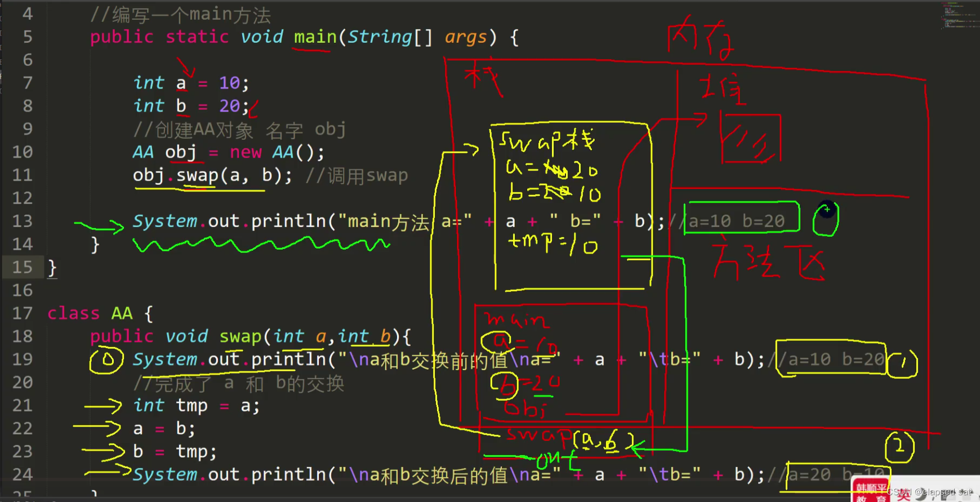Click line number 21 in the gutter
The image size is (980, 502).
coord(23,406)
